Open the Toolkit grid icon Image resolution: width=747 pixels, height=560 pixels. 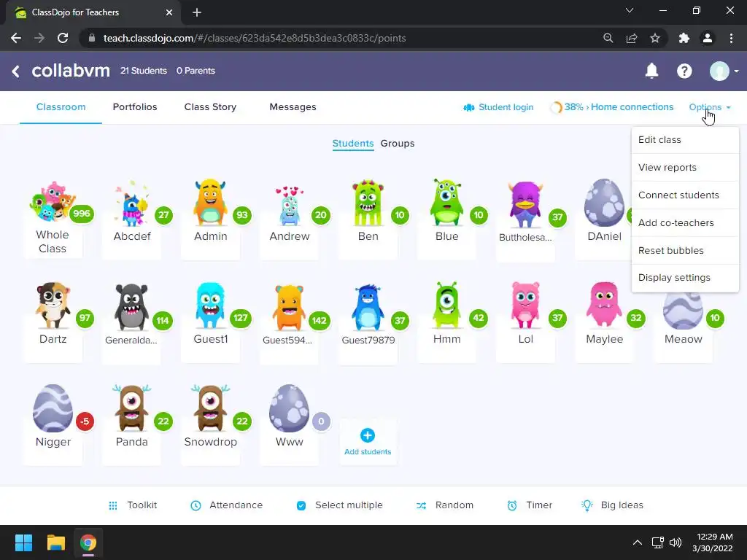[113, 505]
